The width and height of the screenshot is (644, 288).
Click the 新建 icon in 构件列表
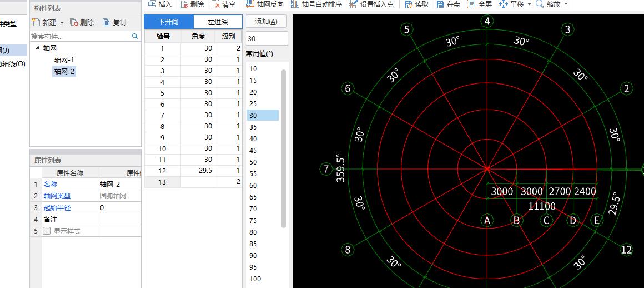coord(36,23)
